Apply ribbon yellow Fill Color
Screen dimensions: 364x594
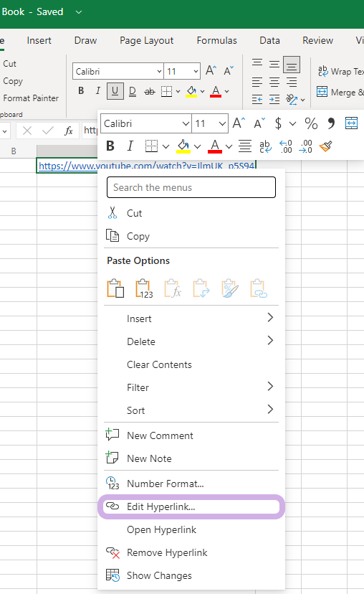(x=191, y=91)
